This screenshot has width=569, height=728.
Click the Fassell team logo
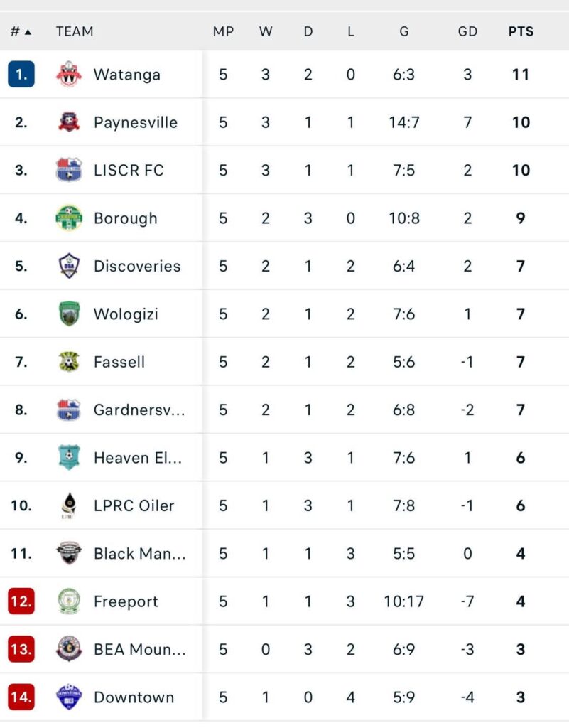pos(69,362)
